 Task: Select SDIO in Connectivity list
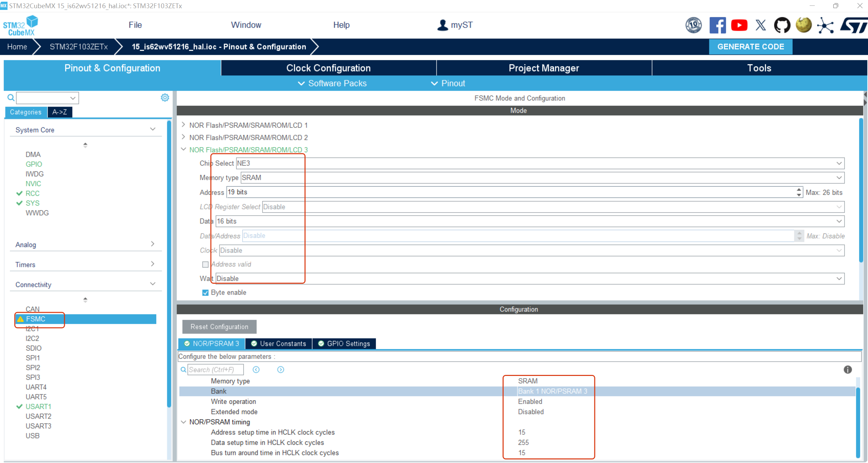coord(33,348)
